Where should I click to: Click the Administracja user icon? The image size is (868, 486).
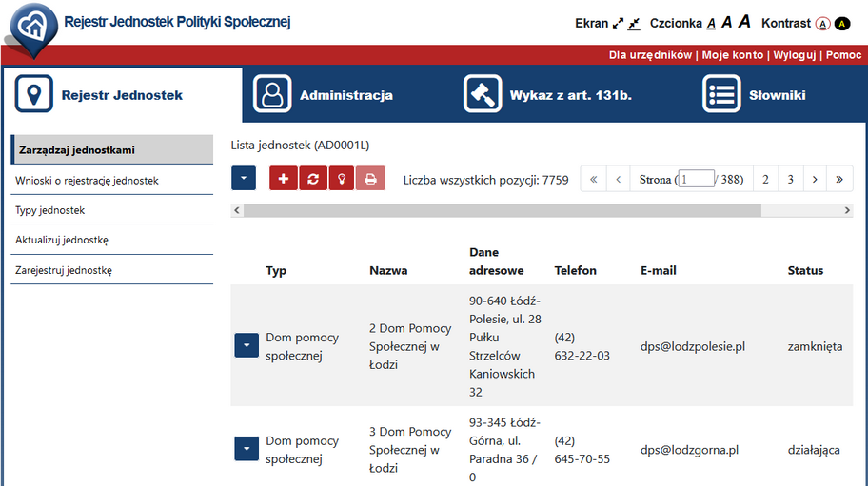coord(272,94)
